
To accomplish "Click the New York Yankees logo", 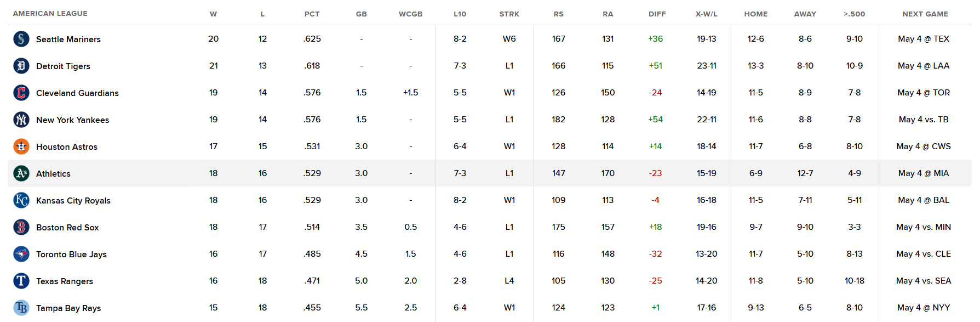I will (x=21, y=120).
